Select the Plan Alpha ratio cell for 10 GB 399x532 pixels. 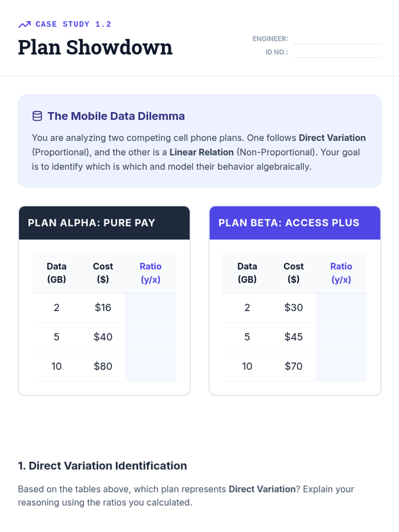(151, 366)
